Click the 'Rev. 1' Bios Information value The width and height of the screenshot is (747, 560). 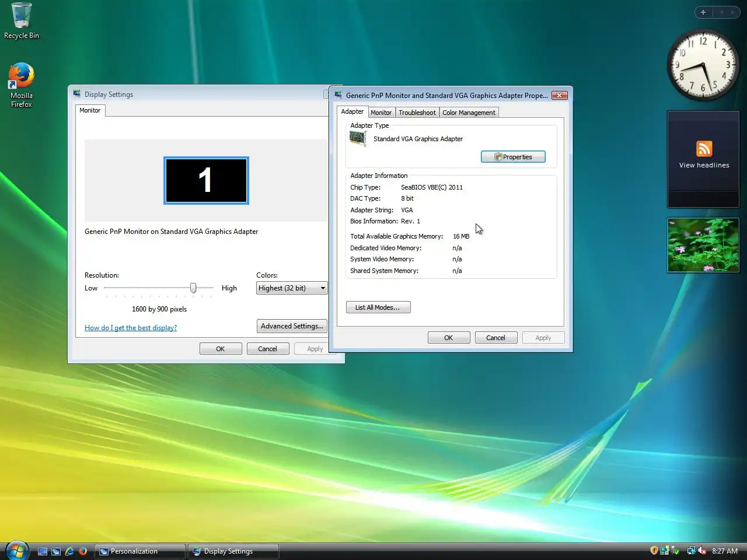point(410,221)
